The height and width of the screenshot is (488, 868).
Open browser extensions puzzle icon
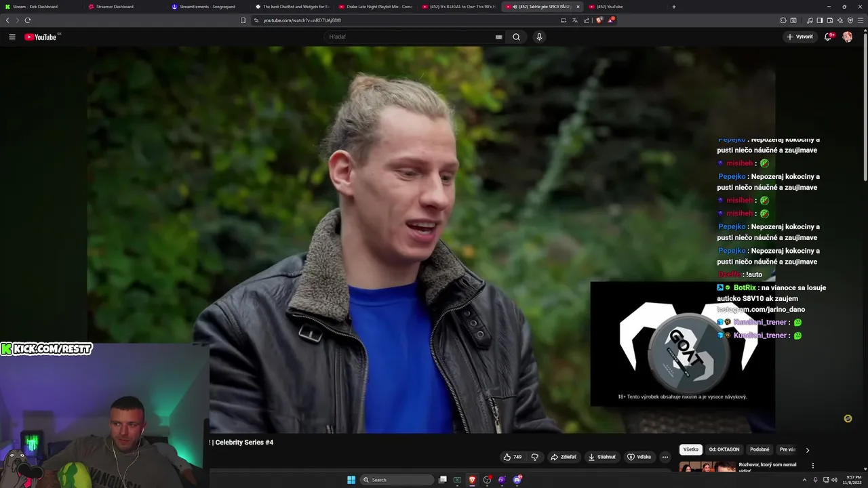[x=783, y=20]
